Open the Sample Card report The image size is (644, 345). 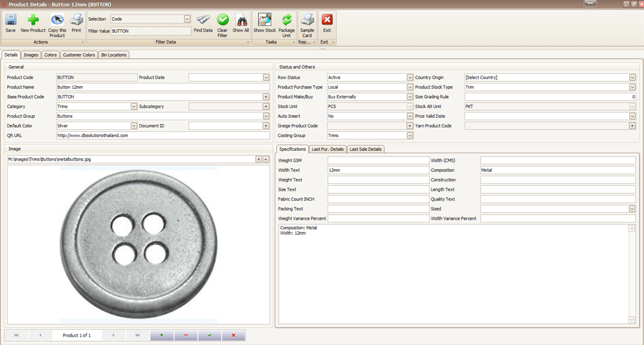[307, 20]
